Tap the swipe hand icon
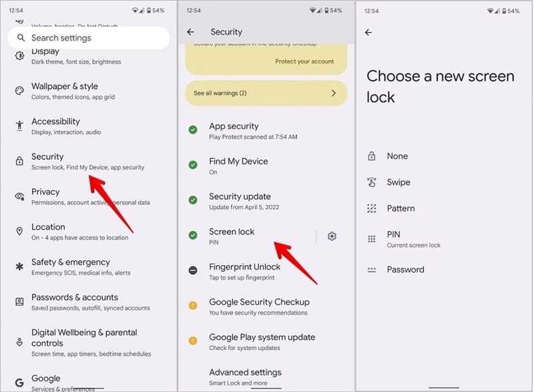 click(372, 182)
